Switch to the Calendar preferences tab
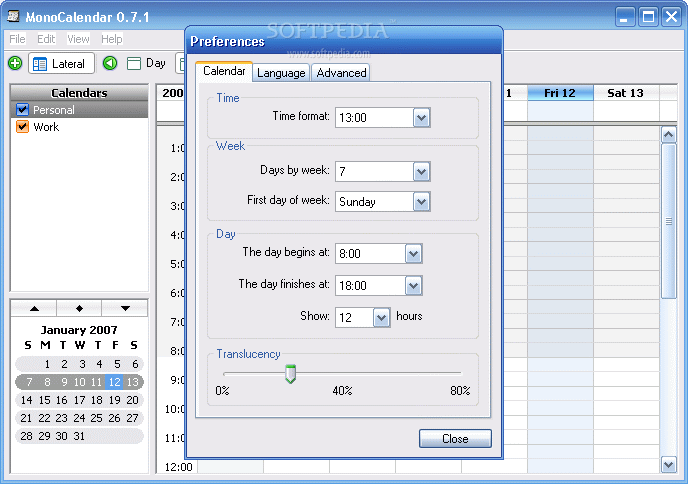This screenshot has width=688, height=484. [224, 71]
